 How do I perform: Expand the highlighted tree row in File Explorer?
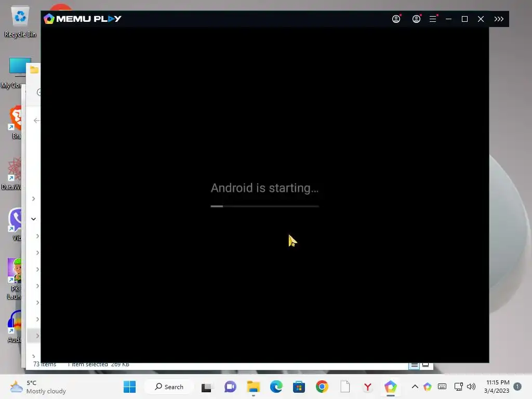pyautogui.click(x=37, y=336)
